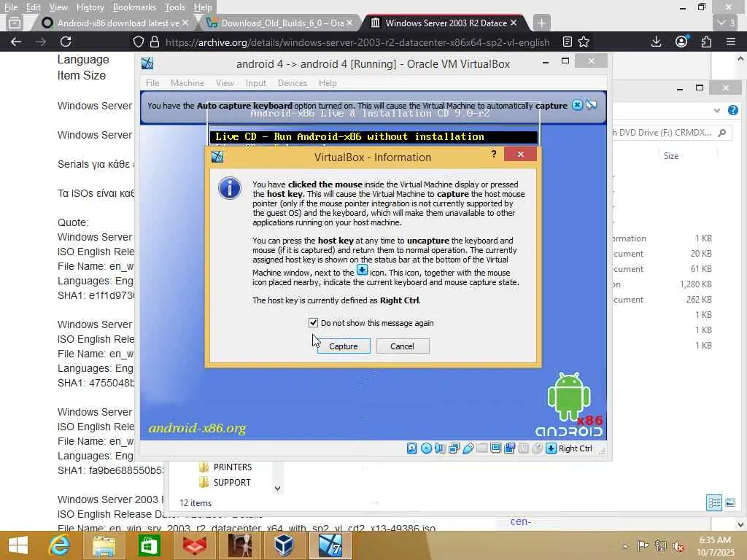The image size is (747, 560).
Task: Switch Explorer to large icons view
Action: 730,502
